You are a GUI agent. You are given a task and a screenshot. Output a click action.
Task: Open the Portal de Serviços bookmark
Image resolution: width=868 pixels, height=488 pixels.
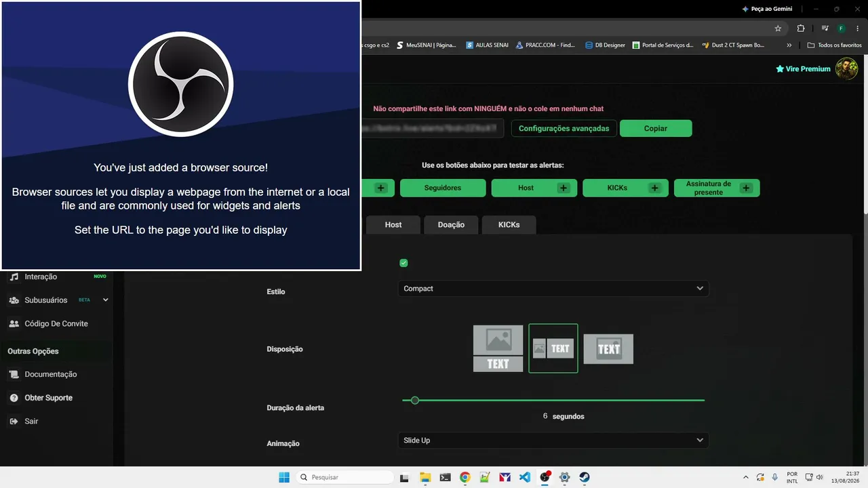tap(663, 45)
